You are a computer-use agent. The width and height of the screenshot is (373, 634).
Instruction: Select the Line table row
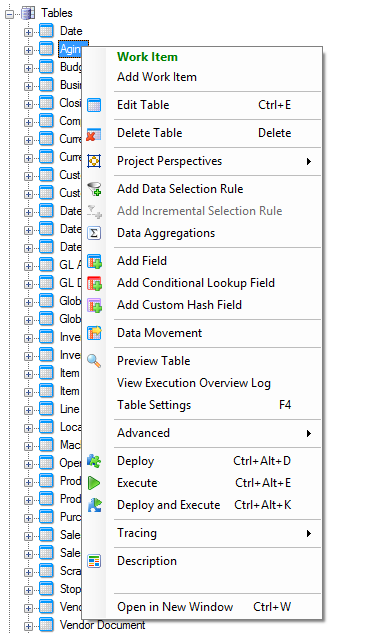click(70, 409)
